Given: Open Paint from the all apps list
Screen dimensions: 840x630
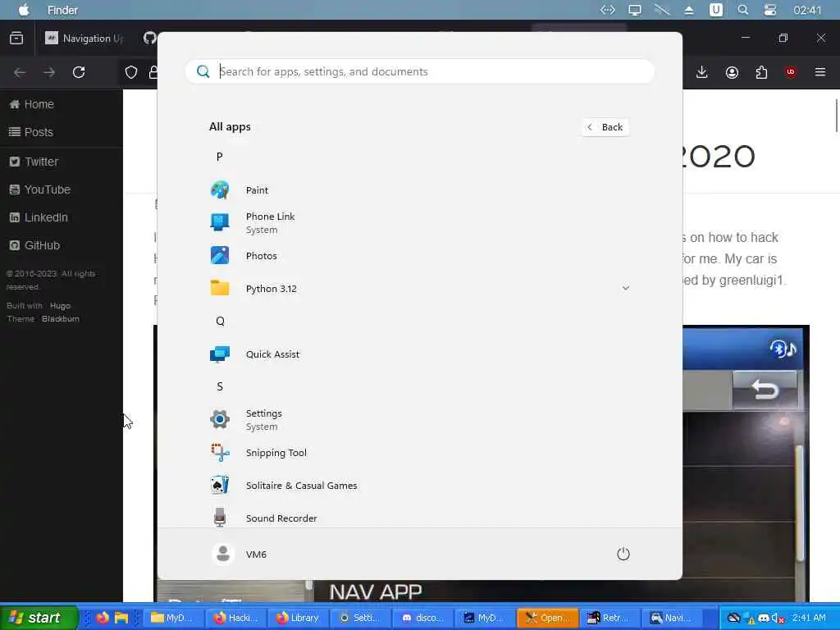Looking at the screenshot, I should point(419,190).
